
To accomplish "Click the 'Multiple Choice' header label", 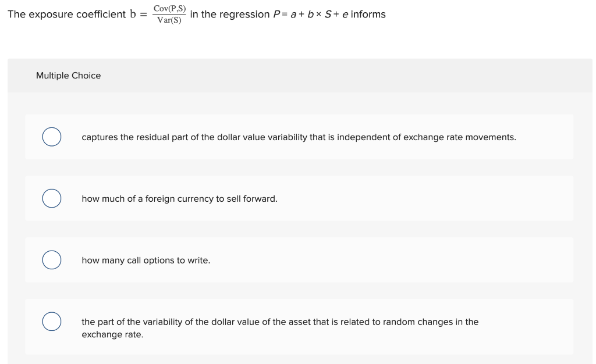I will click(68, 75).
